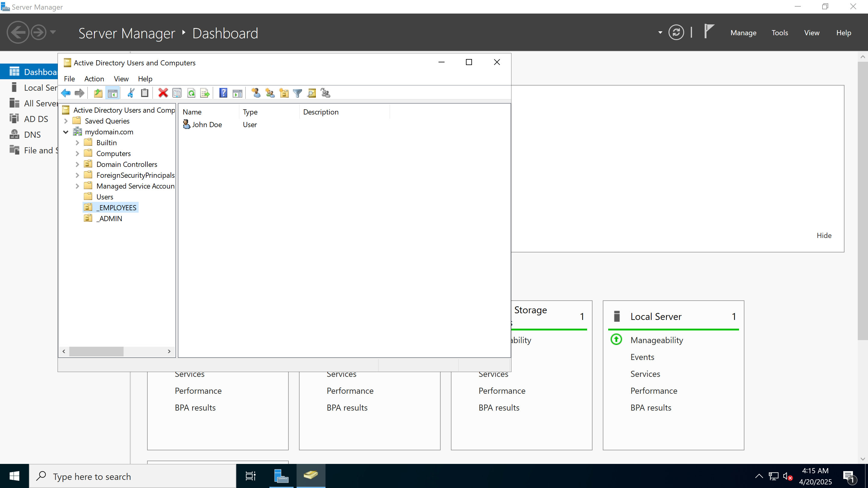Image resolution: width=868 pixels, height=488 pixels.
Task: Click the Filter funnel icon
Action: pyautogui.click(x=297, y=93)
